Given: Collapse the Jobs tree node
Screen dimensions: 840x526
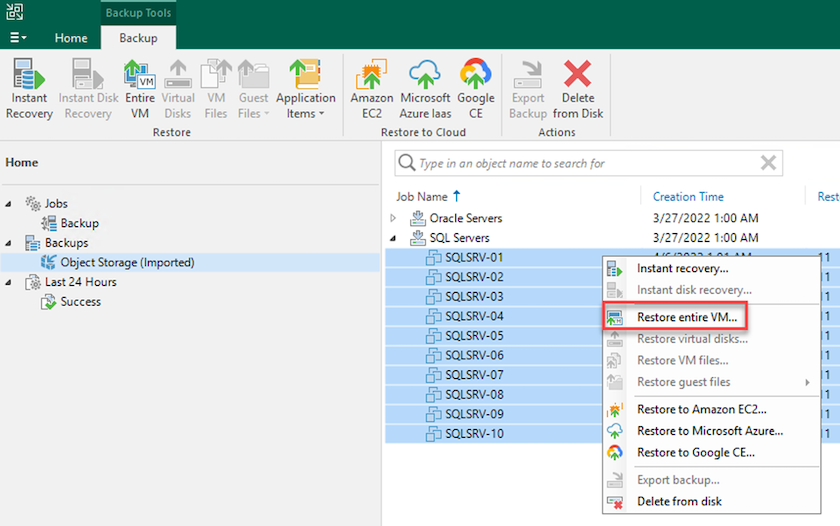Looking at the screenshot, I should pos(10,204).
